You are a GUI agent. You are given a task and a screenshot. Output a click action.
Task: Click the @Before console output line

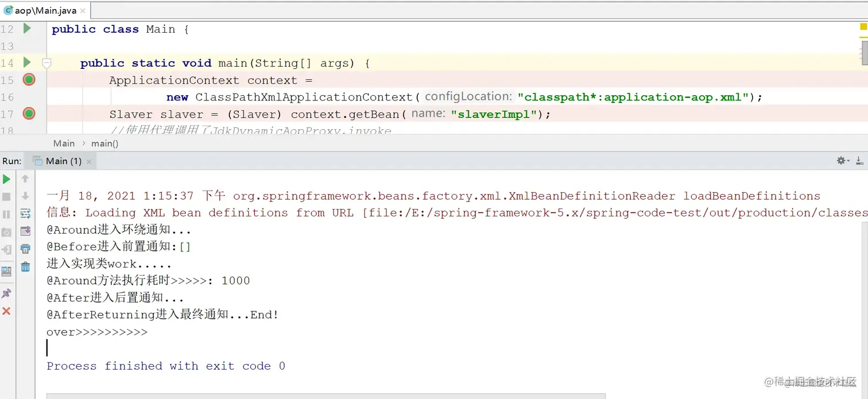coord(119,247)
